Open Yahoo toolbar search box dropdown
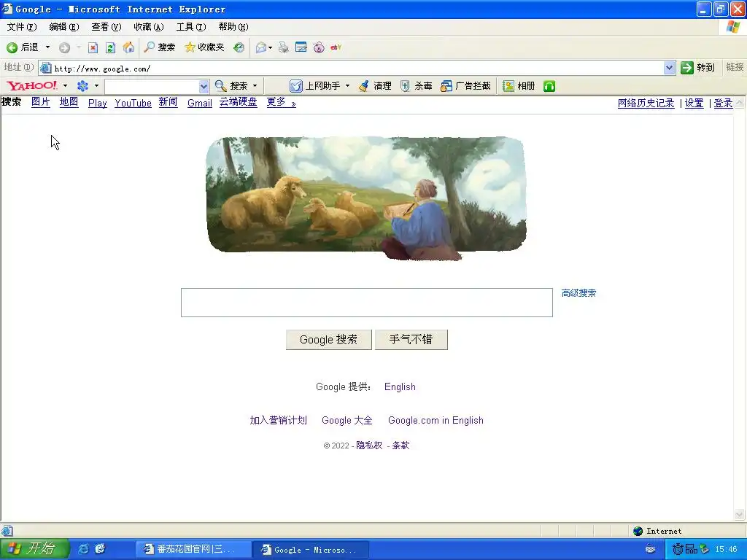Viewport: 747px width, 560px height. click(204, 86)
